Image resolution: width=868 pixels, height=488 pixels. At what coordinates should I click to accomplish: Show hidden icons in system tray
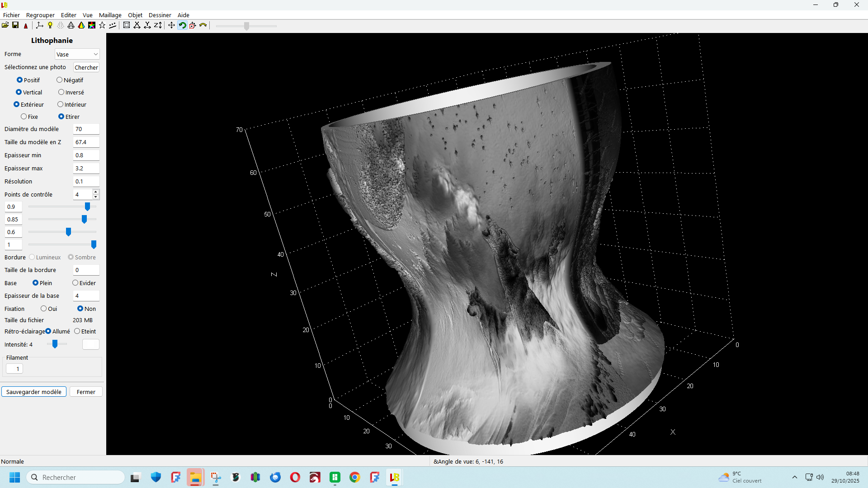point(795,477)
